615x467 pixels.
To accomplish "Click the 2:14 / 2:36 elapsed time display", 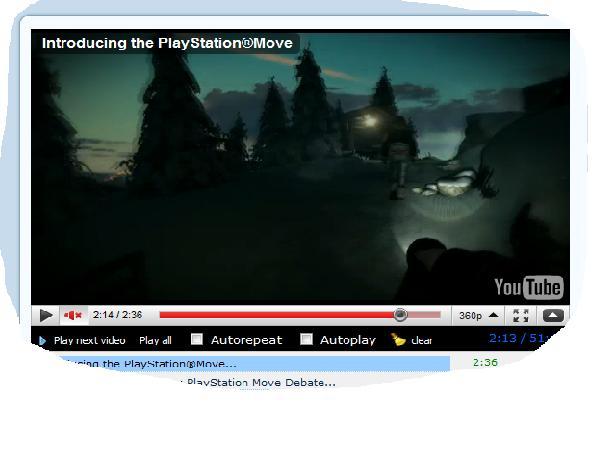I will pyautogui.click(x=118, y=315).
